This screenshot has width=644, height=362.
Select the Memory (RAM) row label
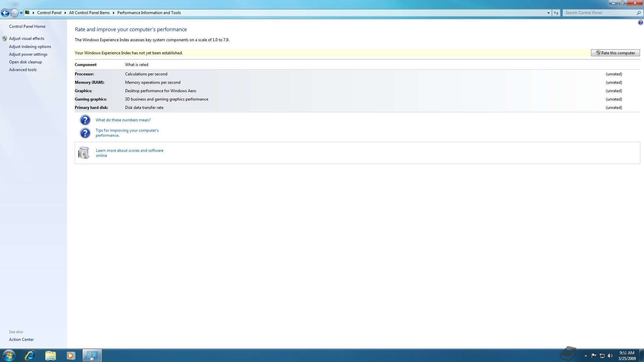click(x=90, y=82)
